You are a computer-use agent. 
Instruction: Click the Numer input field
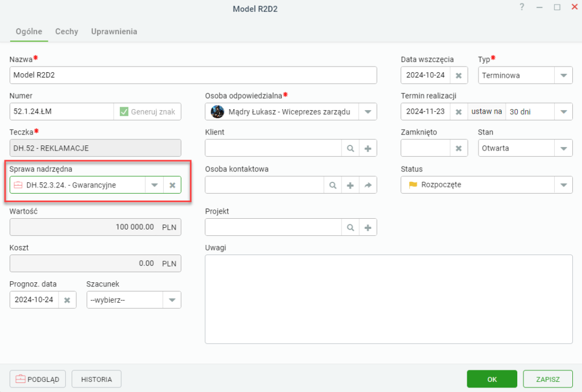[61, 111]
